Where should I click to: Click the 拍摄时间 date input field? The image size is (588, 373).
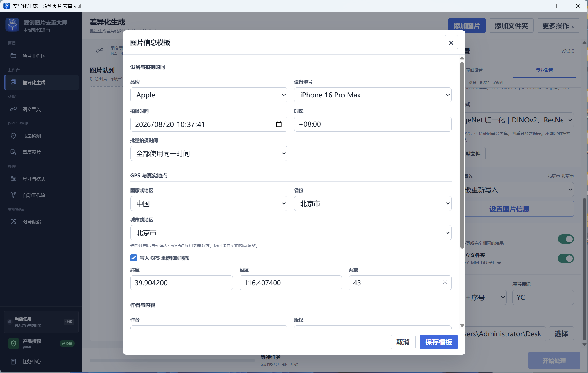tap(209, 124)
